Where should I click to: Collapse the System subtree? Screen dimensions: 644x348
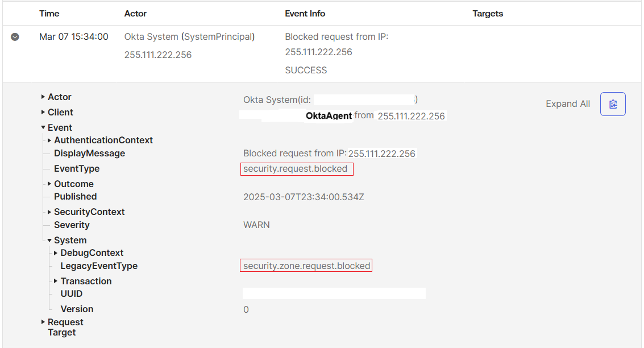[x=48, y=240]
